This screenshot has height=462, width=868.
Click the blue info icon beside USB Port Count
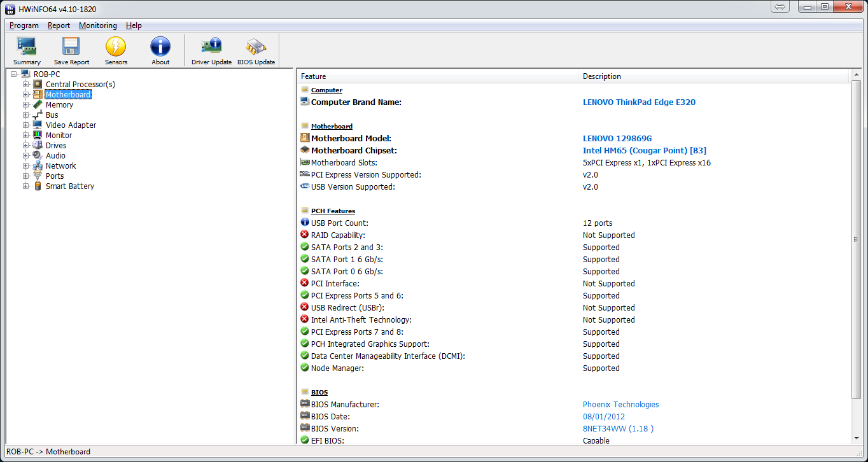(x=304, y=223)
